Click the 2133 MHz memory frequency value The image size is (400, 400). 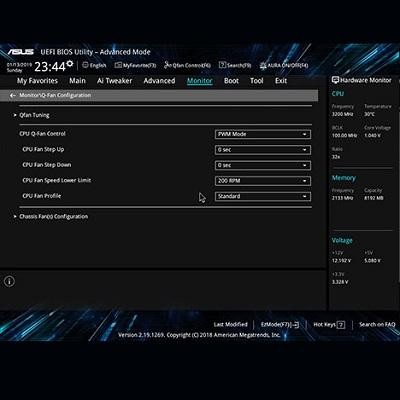coord(342,198)
